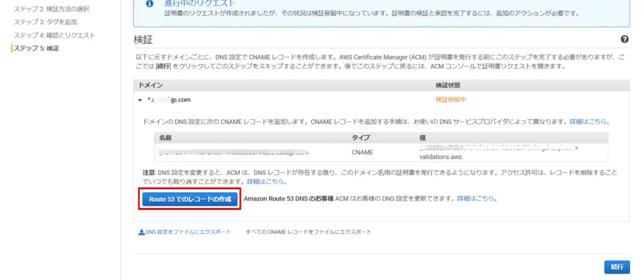Select ステップ 4: 確認とリクエスト
This screenshot has height=280, width=644.
click(x=55, y=35)
